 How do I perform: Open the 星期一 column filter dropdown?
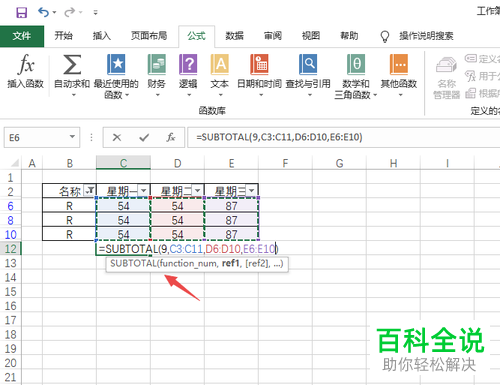tap(143, 191)
